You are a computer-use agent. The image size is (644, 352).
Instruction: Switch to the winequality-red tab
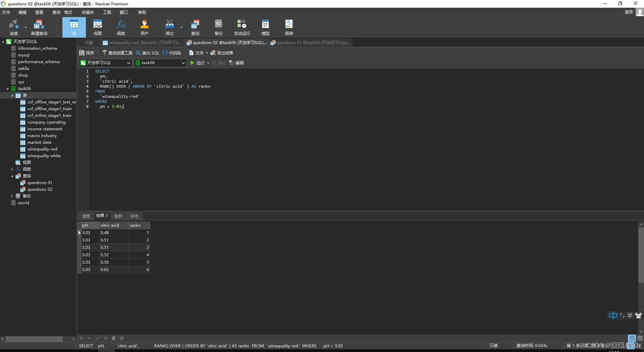(142, 43)
